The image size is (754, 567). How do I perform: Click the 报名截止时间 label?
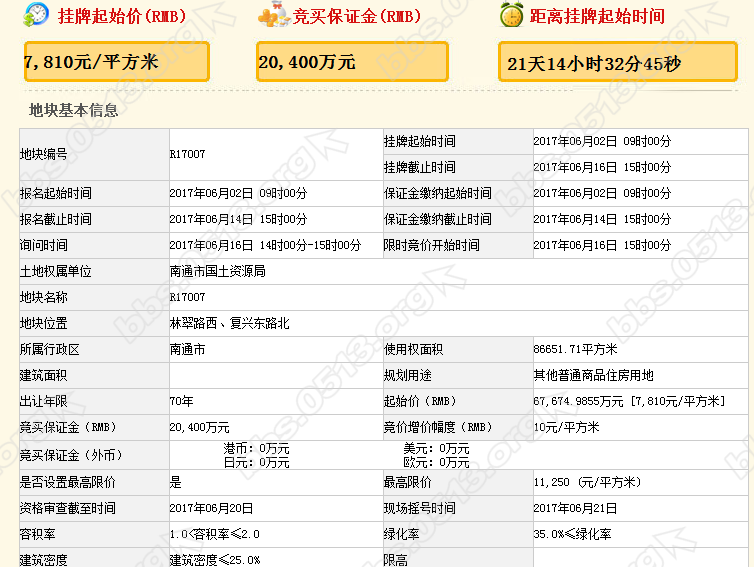point(56,219)
